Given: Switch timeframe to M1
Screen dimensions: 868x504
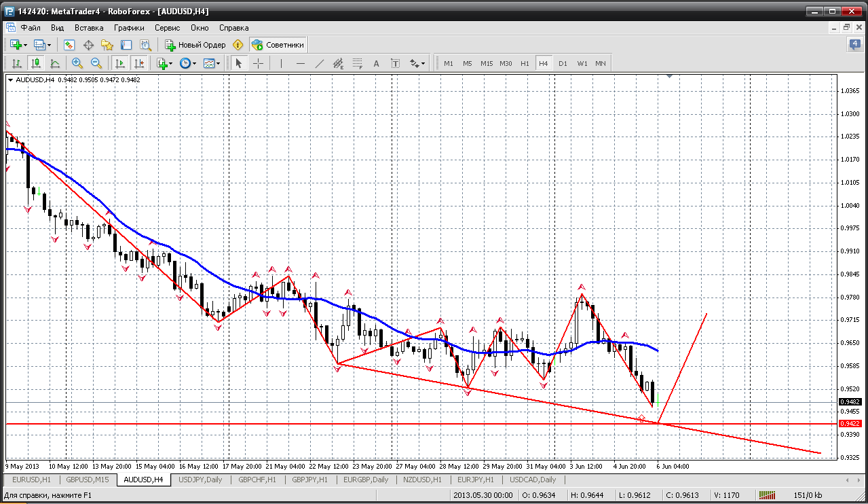Looking at the screenshot, I should tap(449, 63).
